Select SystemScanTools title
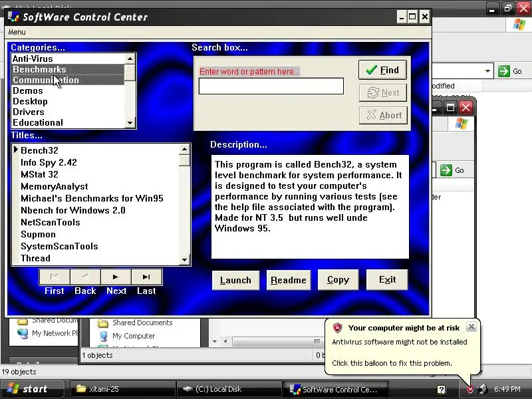The image size is (532, 399). 99,246
